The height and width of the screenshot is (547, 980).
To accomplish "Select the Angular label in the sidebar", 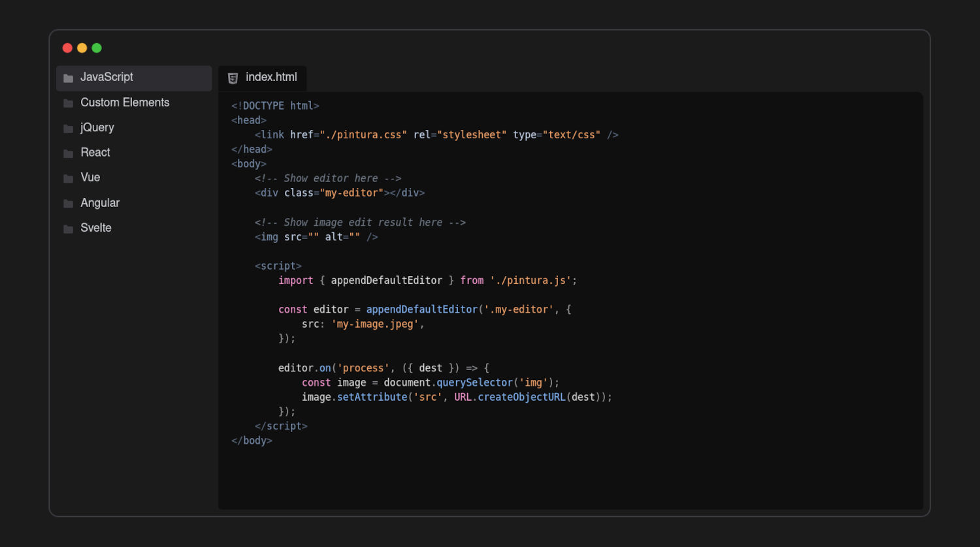I will (100, 203).
